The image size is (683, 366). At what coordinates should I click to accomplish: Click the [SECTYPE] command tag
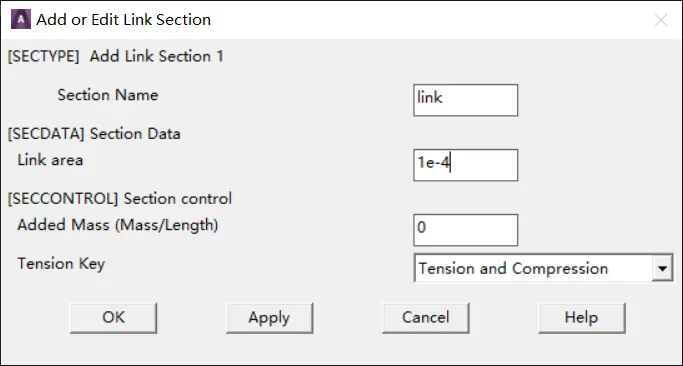pyautogui.click(x=44, y=57)
